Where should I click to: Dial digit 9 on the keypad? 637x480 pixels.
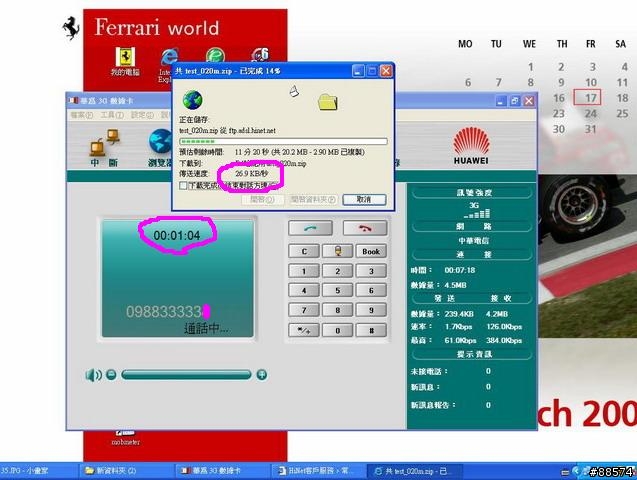[x=371, y=310]
